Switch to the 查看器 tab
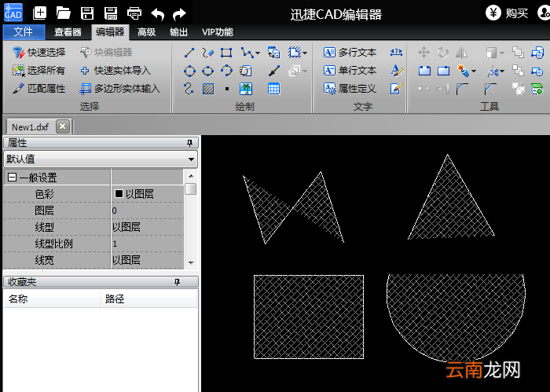 [68, 32]
